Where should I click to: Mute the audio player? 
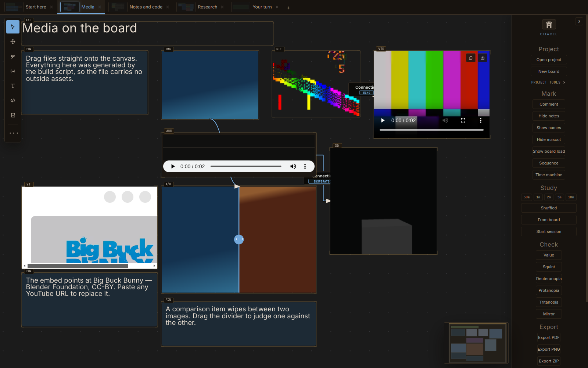coord(293,166)
